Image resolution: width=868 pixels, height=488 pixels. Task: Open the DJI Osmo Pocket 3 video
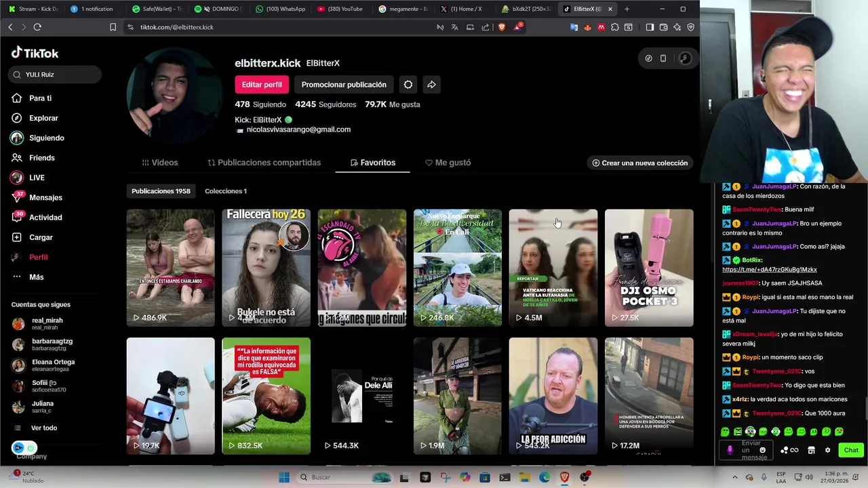[x=649, y=268]
